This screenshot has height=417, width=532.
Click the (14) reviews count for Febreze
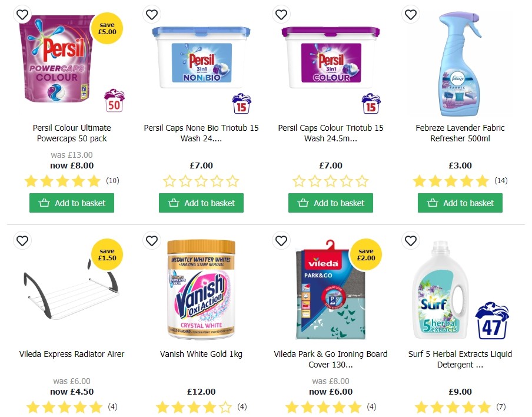501,181
